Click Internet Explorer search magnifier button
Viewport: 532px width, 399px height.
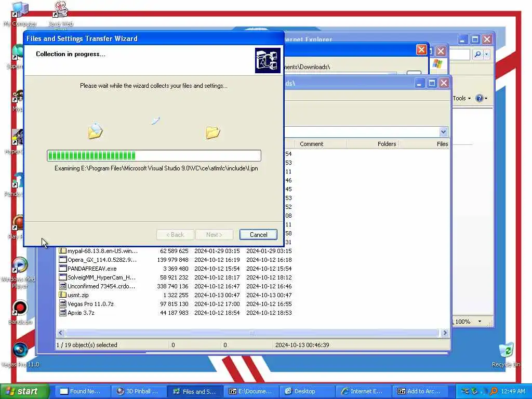pos(477,54)
